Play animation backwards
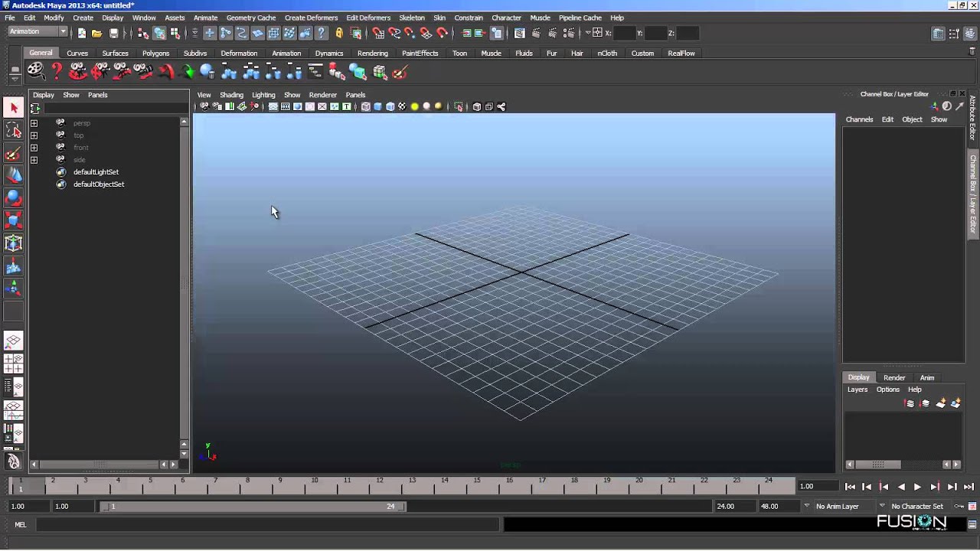The height and width of the screenshot is (551, 980). click(901, 487)
